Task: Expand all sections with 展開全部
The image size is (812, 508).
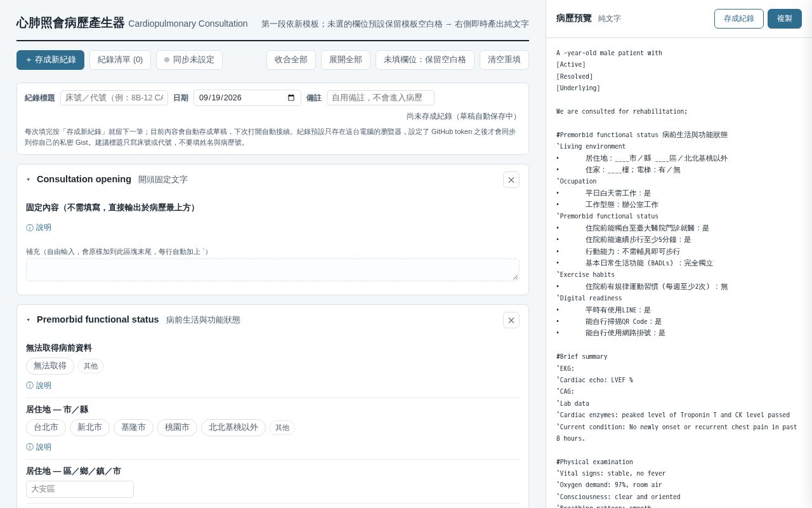Action: pyautogui.click(x=346, y=60)
